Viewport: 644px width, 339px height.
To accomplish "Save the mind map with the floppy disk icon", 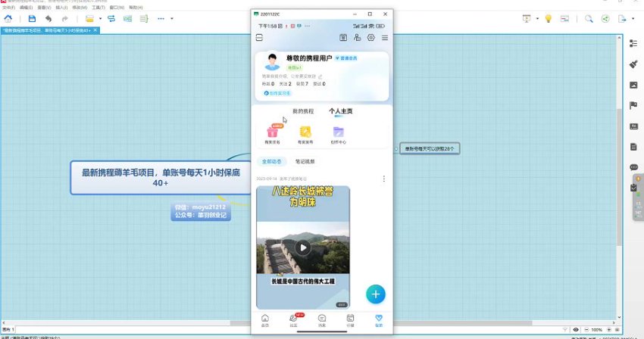I will point(32,17).
